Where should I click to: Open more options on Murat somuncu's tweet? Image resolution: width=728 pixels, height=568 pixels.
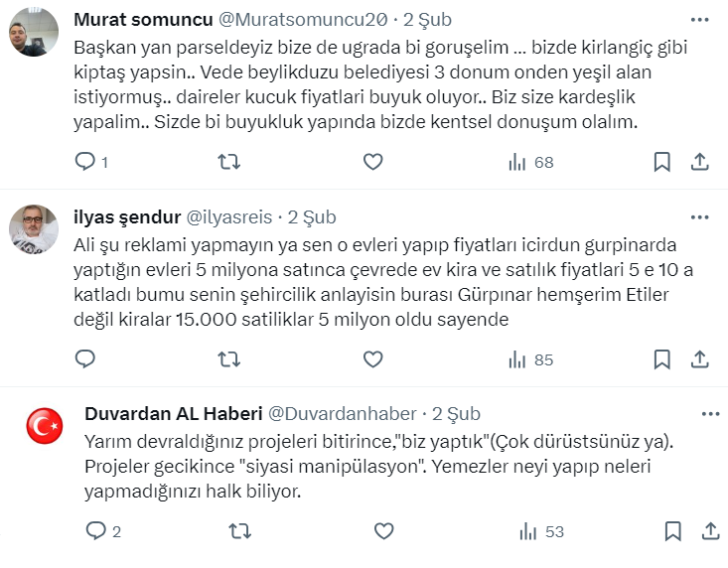[699, 19]
